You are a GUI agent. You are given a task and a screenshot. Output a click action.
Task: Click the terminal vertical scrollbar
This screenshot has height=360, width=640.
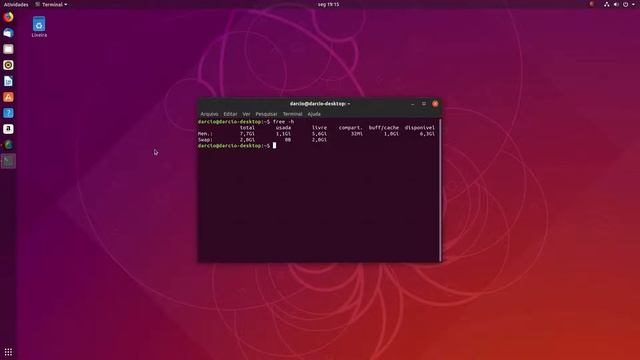[440, 190]
